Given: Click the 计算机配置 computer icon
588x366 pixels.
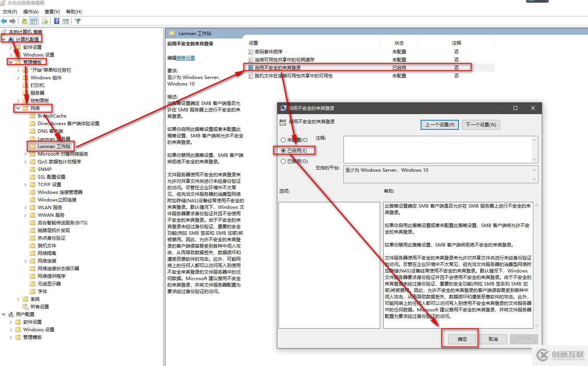Looking at the screenshot, I should tap(11, 39).
